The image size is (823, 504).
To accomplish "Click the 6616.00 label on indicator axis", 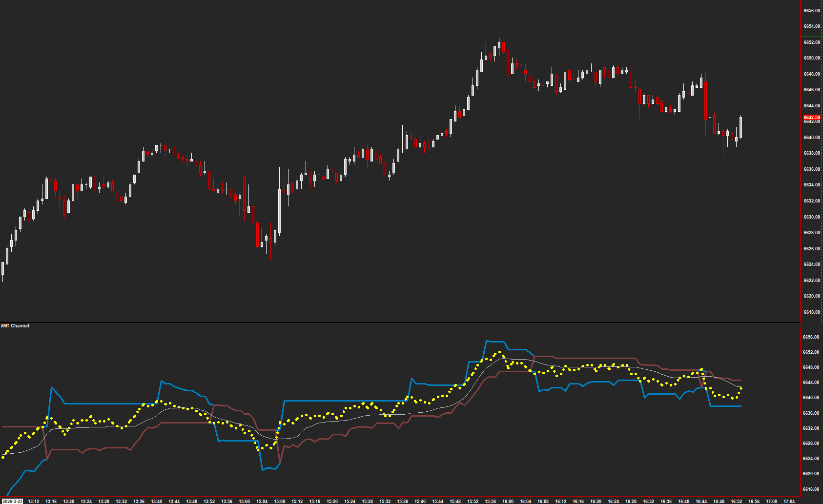I will tap(811, 489).
